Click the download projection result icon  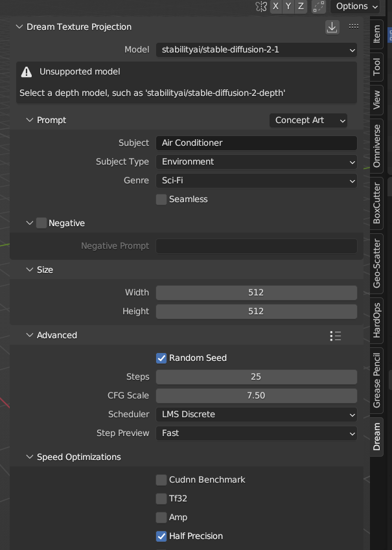(x=332, y=27)
